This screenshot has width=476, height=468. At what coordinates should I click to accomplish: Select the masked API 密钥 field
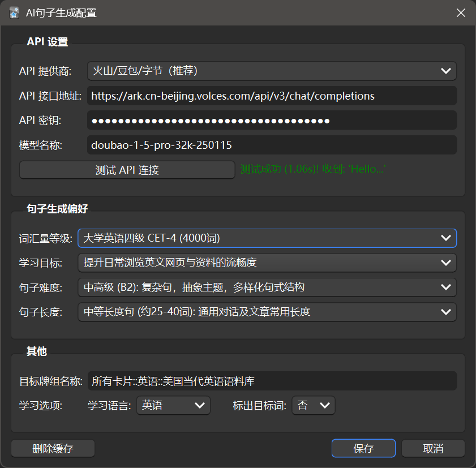pyautogui.click(x=272, y=120)
